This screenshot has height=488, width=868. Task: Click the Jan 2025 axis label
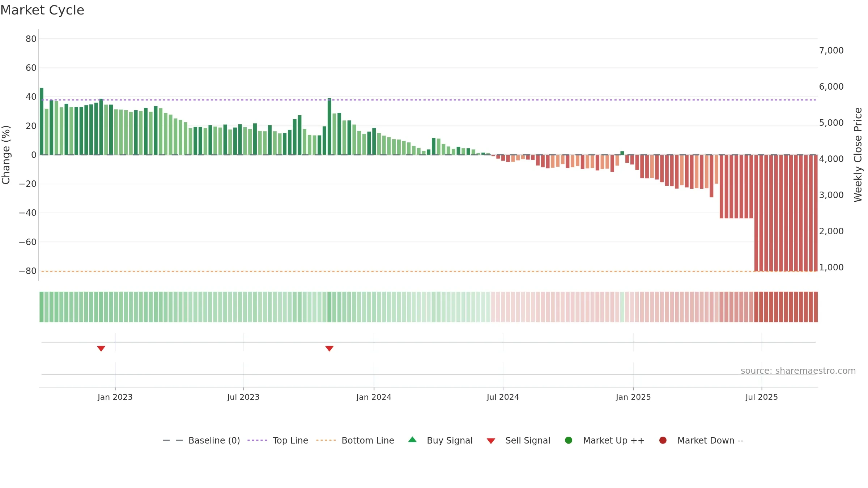click(x=633, y=397)
